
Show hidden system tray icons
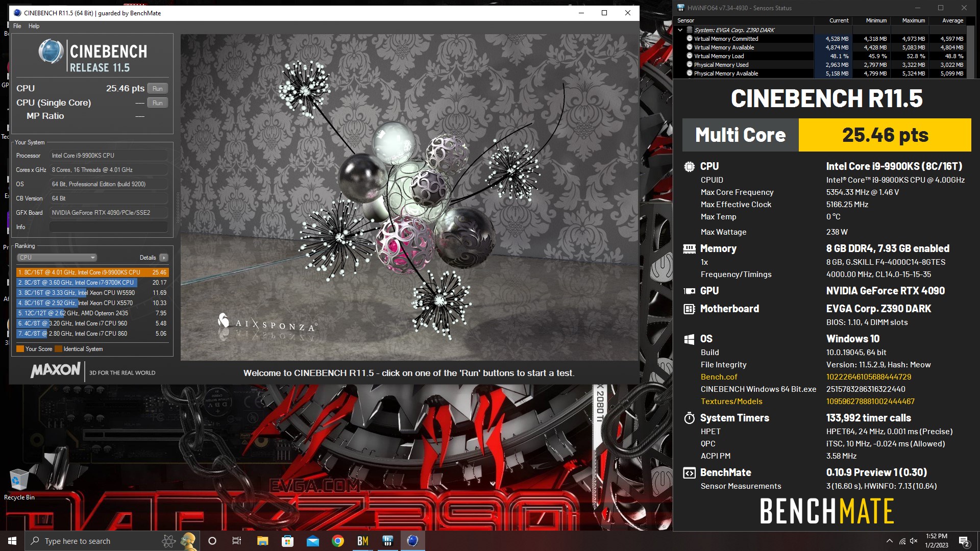click(890, 541)
